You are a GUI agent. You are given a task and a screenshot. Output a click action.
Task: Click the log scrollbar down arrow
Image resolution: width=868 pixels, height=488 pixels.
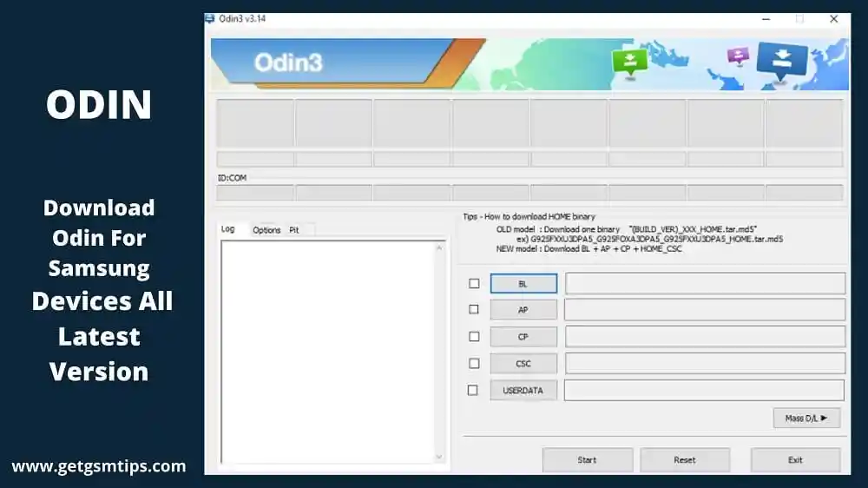(x=439, y=457)
